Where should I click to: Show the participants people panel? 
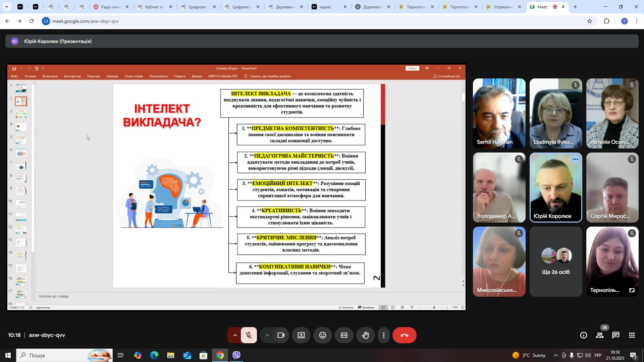point(600,336)
